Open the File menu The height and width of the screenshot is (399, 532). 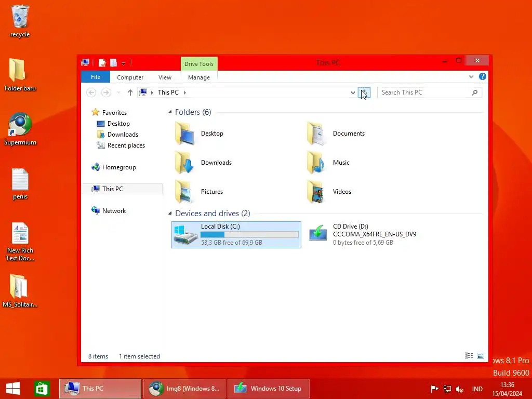96,77
